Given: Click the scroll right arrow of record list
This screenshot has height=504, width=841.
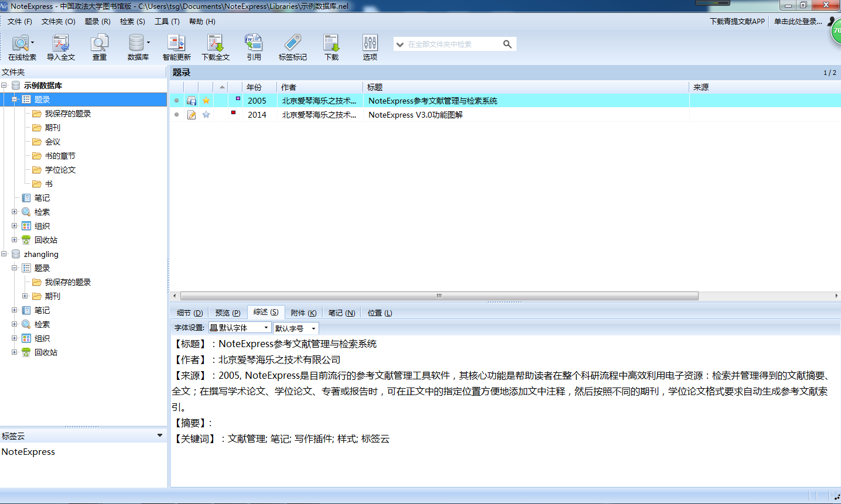Looking at the screenshot, I should click(x=836, y=296).
